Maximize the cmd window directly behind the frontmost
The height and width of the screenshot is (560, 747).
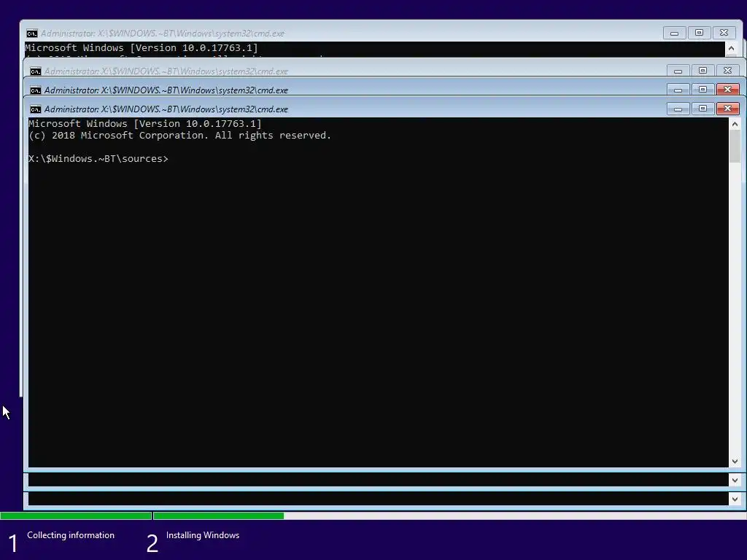(703, 90)
